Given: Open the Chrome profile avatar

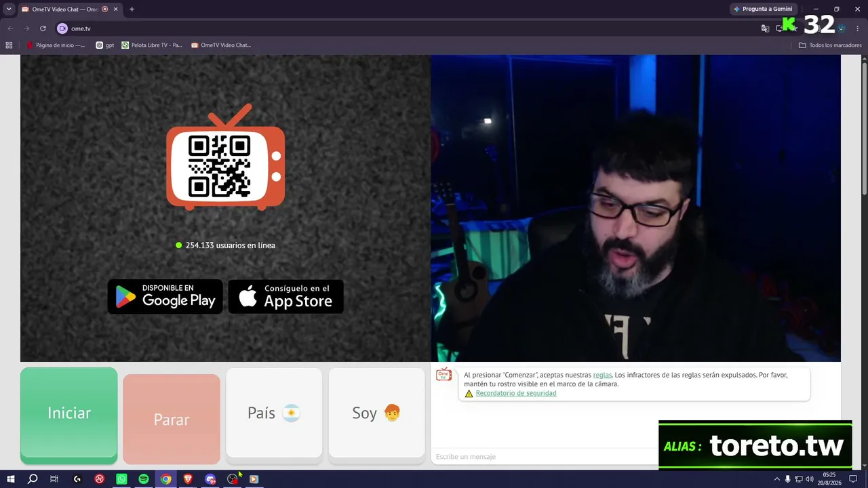Looking at the screenshot, I should 842,28.
